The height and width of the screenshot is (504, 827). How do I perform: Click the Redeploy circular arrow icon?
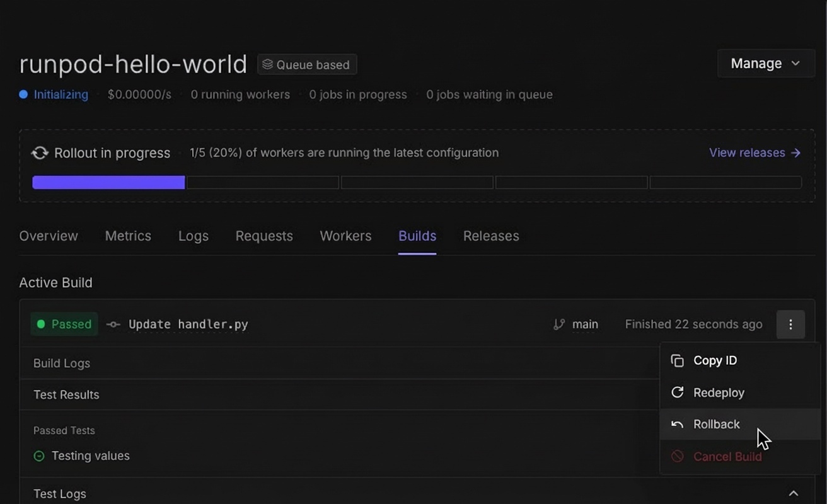tap(677, 392)
